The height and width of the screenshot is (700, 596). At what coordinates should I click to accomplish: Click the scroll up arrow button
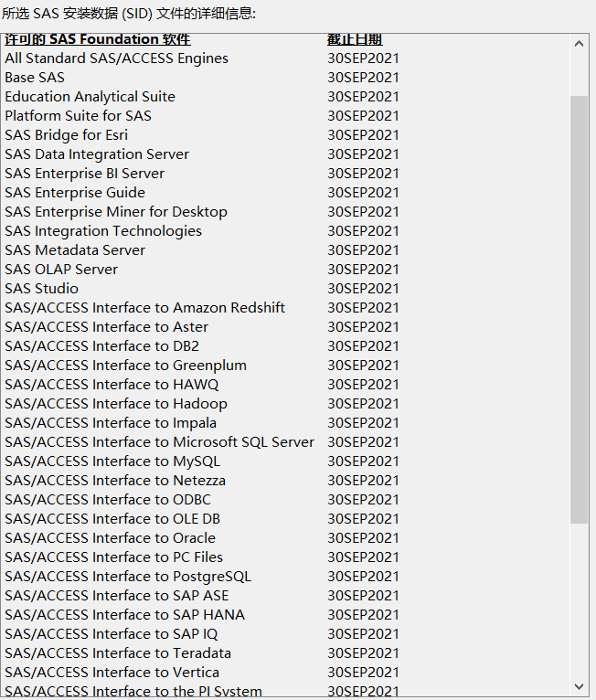pos(579,44)
